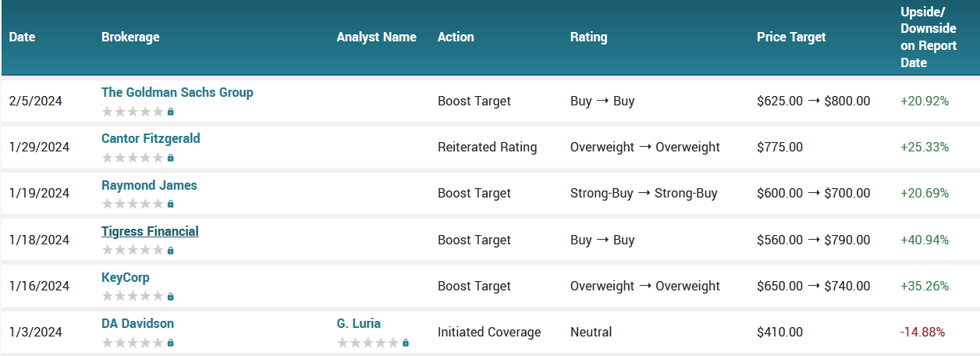The height and width of the screenshot is (356, 980).
Task: Click $650.00 → $740.00 price target
Action: (x=814, y=286)
